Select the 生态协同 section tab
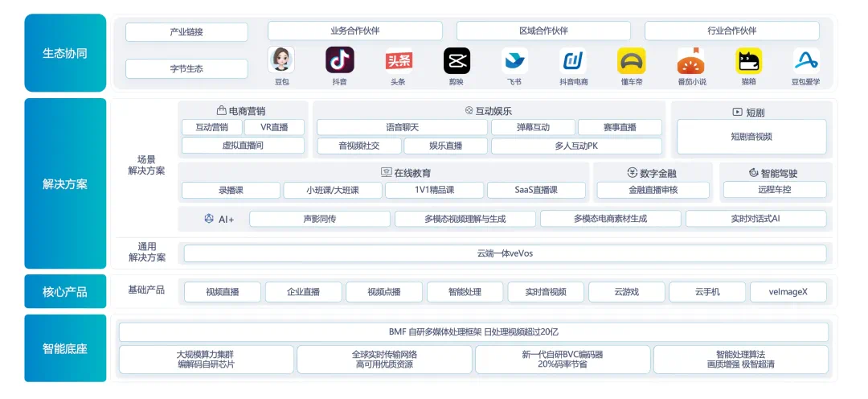 tap(65, 53)
